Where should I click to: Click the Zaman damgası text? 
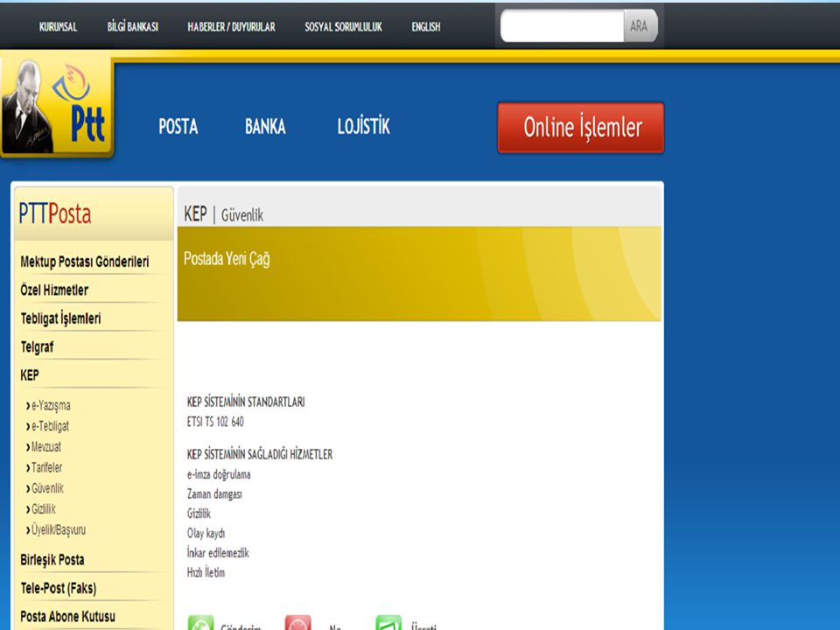(x=214, y=494)
